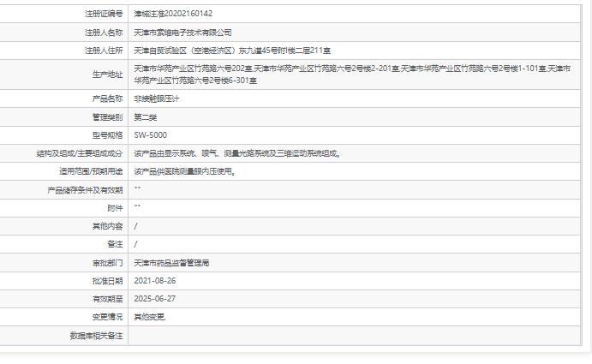Click the 产品储存条件及有效期 row label

tap(85, 189)
